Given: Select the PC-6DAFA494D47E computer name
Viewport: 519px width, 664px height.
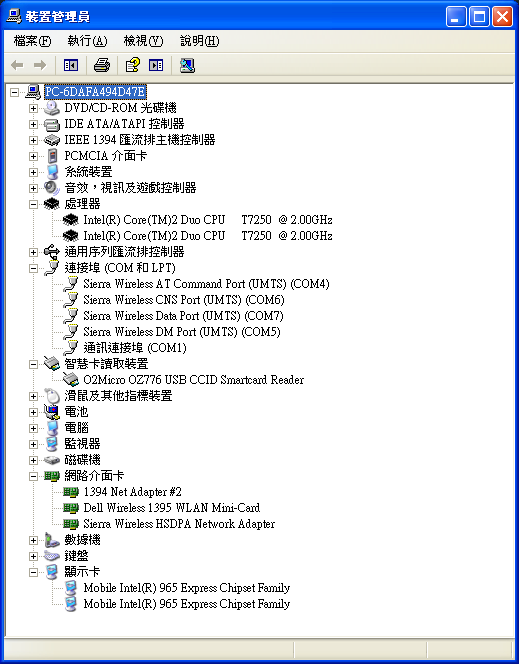Looking at the screenshot, I should [95, 92].
